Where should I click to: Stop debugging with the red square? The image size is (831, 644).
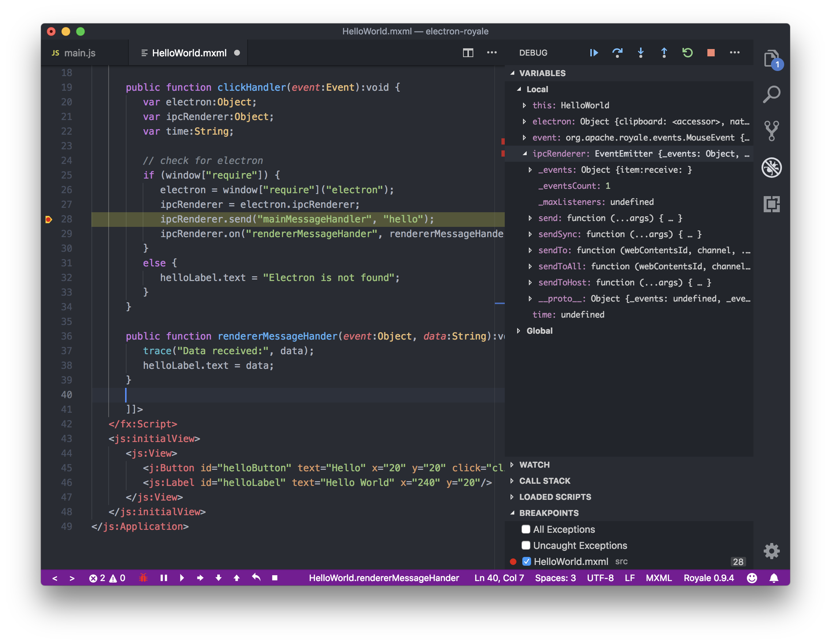(711, 53)
